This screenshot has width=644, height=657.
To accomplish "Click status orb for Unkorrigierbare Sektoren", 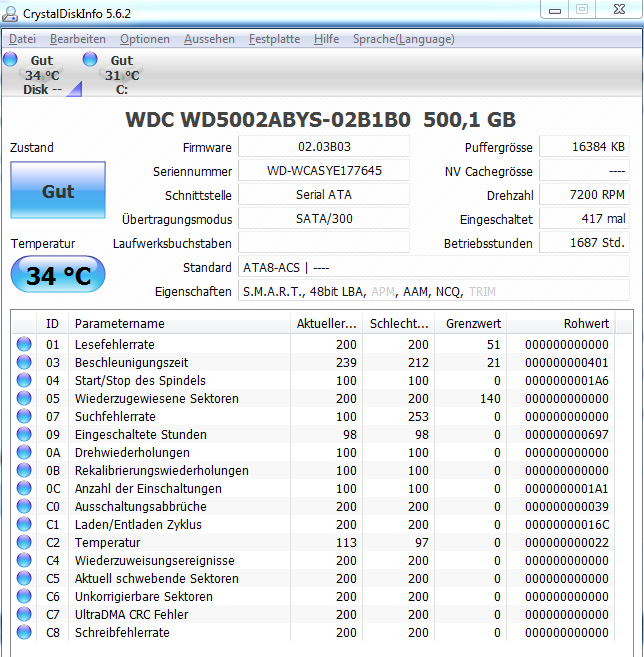I will coord(24,596).
